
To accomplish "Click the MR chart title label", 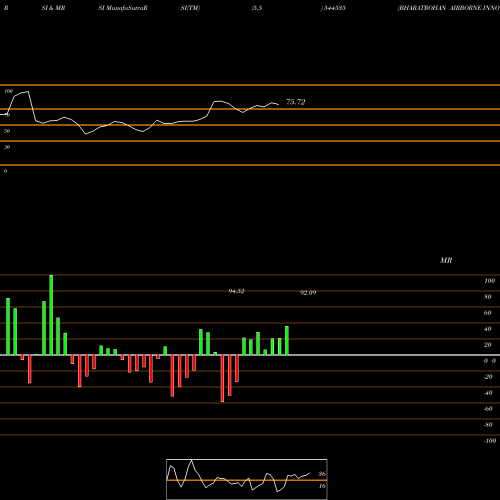I will click(446, 260).
